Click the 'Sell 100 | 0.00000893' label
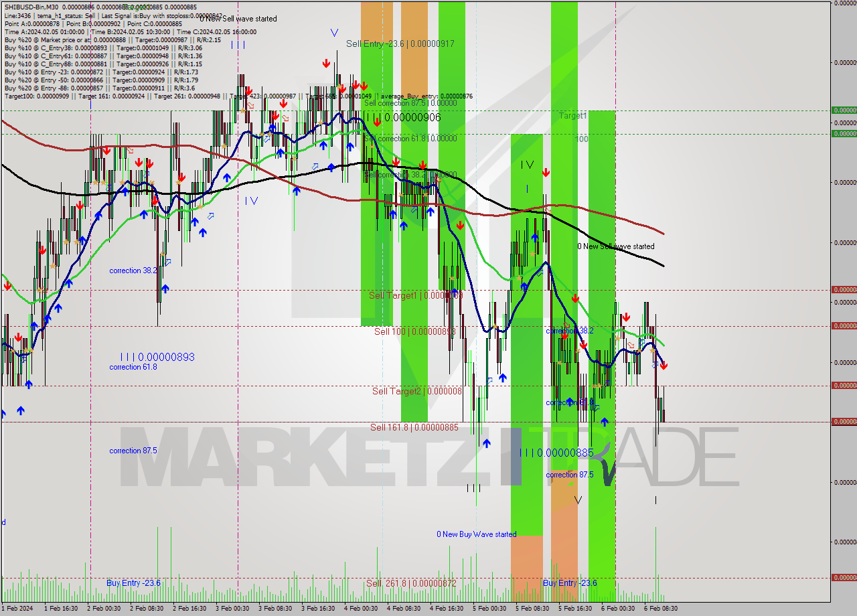The width and height of the screenshot is (857, 616). pyautogui.click(x=415, y=331)
